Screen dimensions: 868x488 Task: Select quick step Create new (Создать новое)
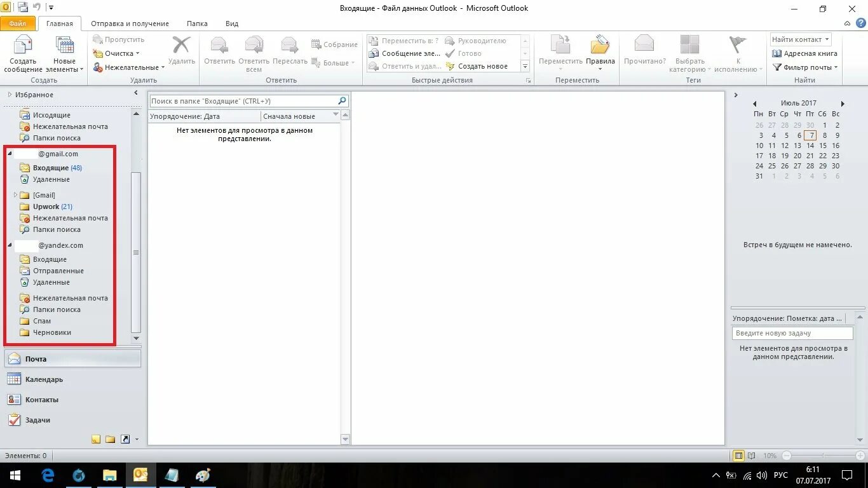477,66
